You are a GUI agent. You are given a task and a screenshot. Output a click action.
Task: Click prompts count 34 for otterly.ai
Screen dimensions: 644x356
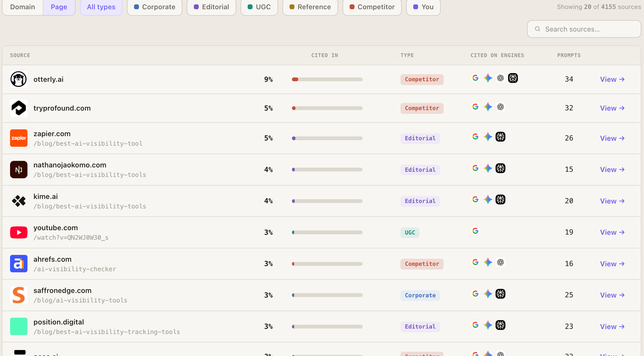(x=569, y=79)
